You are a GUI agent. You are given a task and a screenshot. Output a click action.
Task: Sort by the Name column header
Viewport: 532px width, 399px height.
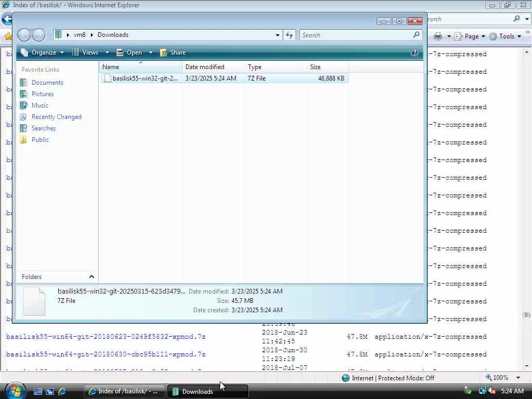(140, 67)
